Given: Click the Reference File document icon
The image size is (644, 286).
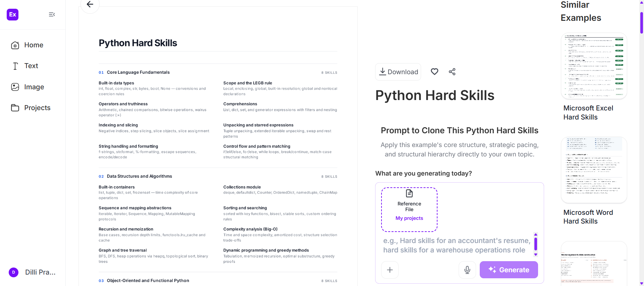Looking at the screenshot, I should (409, 193).
